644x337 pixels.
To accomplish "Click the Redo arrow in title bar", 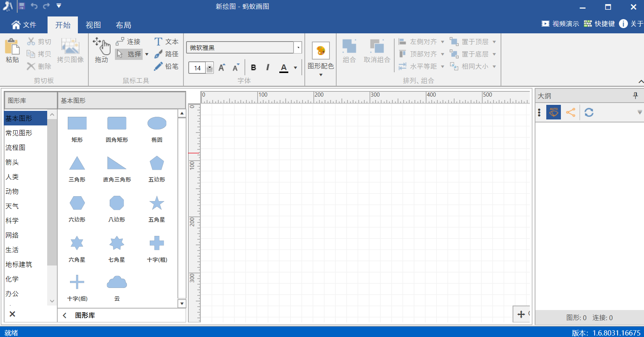I will 46,6.
